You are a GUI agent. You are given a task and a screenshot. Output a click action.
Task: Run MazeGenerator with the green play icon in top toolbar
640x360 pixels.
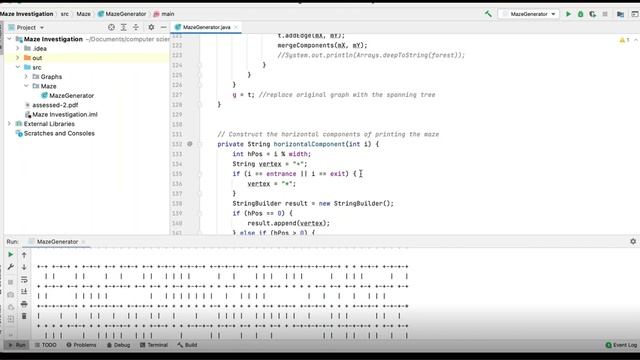tap(568, 14)
